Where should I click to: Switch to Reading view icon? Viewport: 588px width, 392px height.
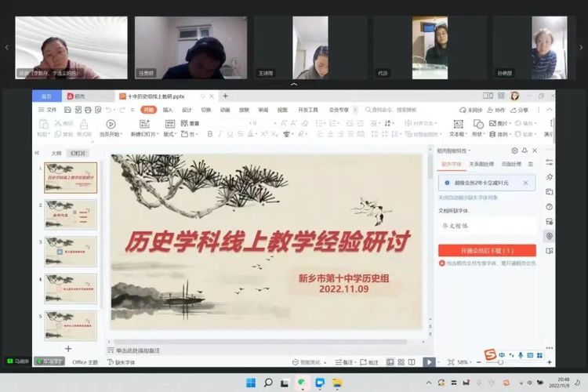[412, 362]
